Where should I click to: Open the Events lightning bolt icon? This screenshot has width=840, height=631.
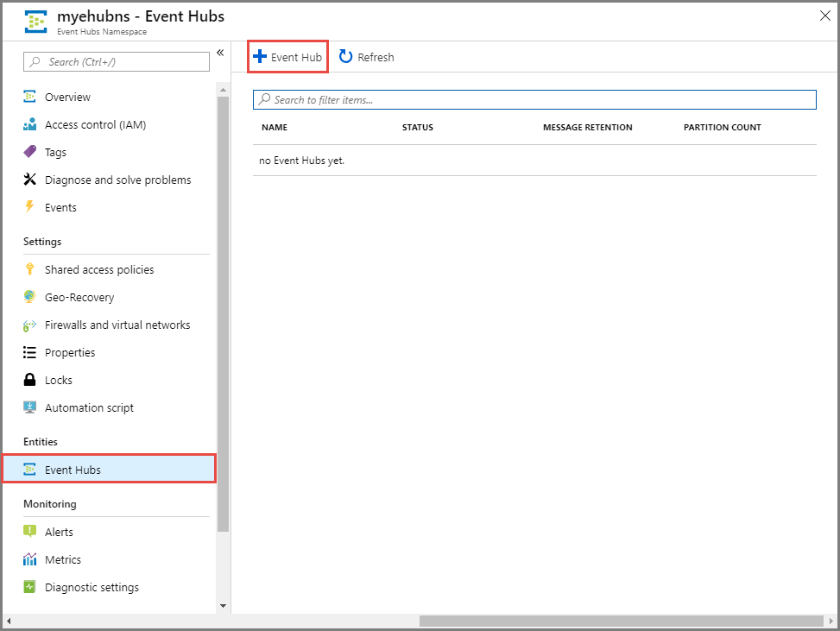pos(30,208)
